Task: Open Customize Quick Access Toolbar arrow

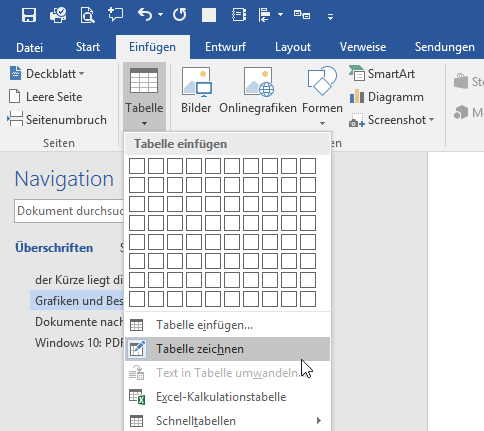Action: point(330,16)
